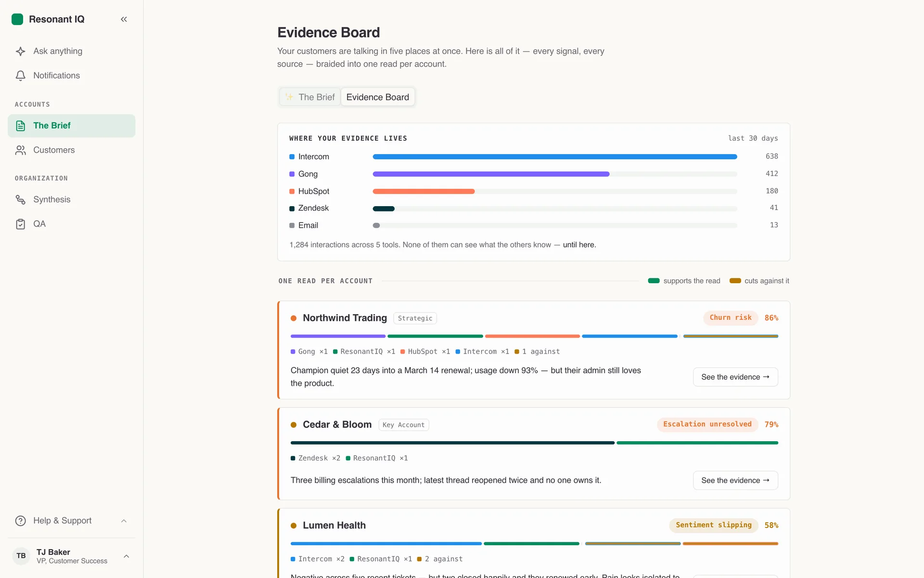Click the 'Gong ×1' source label
The image size is (924, 578).
pyautogui.click(x=309, y=352)
